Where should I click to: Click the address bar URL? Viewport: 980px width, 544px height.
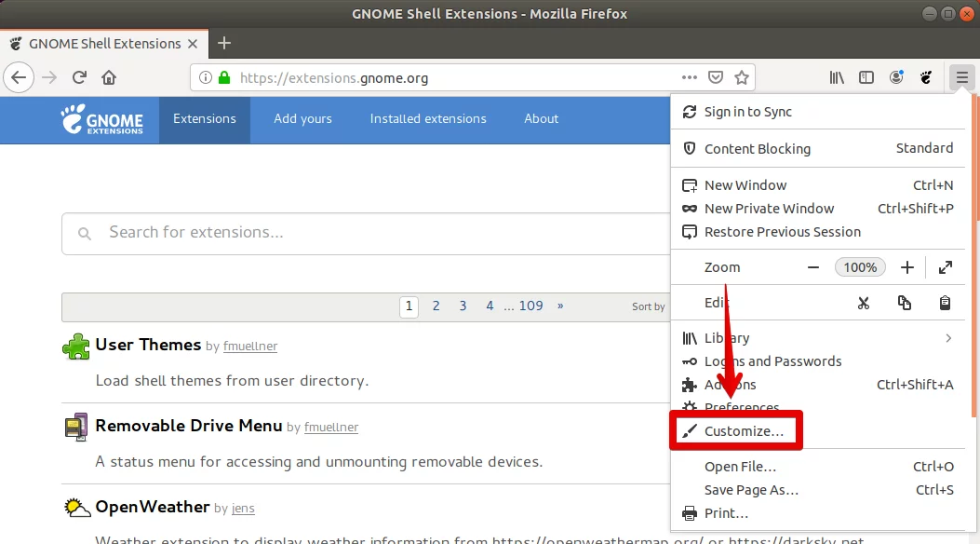[x=334, y=78]
